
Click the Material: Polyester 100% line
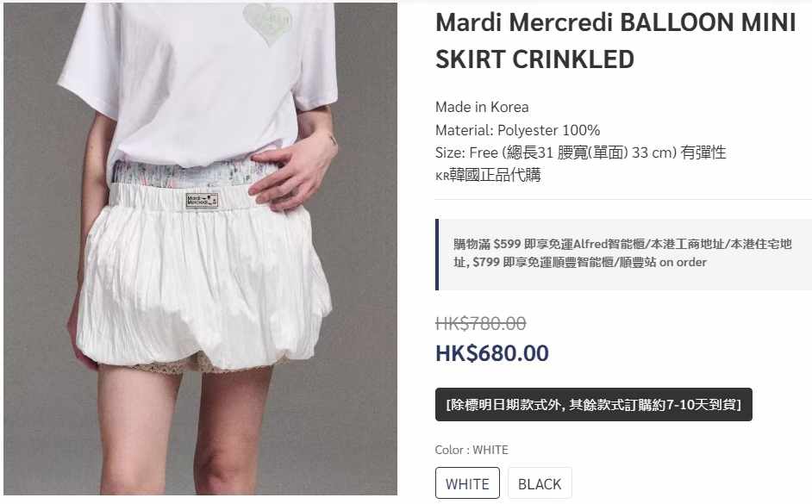[517, 130]
